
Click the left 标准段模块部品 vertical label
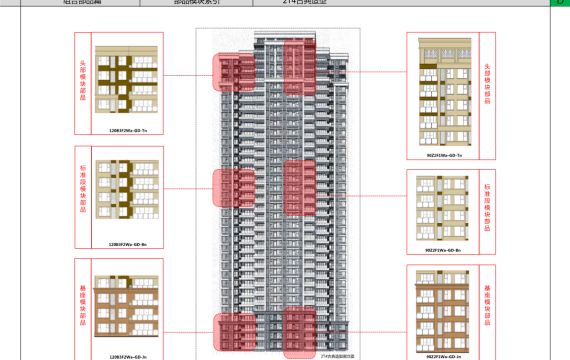pyautogui.click(x=83, y=188)
